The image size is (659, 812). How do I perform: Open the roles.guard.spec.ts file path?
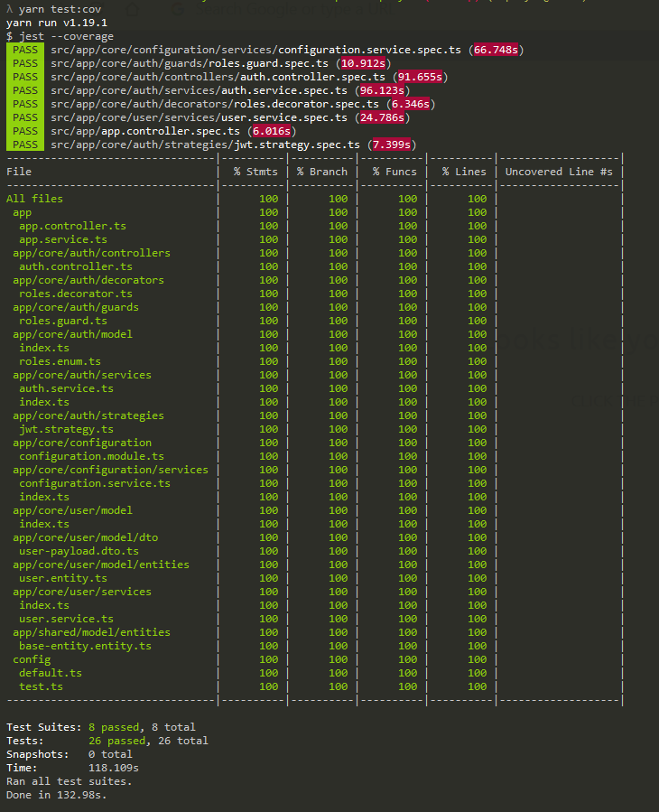click(191, 63)
